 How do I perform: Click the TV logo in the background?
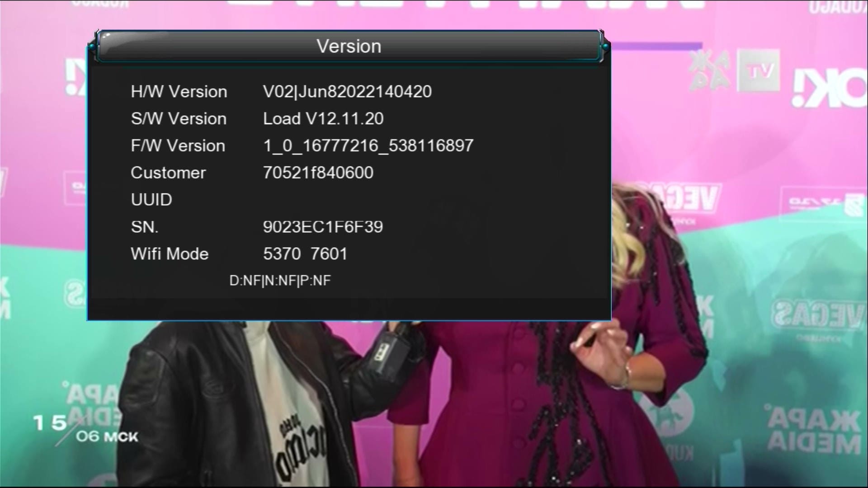(759, 70)
